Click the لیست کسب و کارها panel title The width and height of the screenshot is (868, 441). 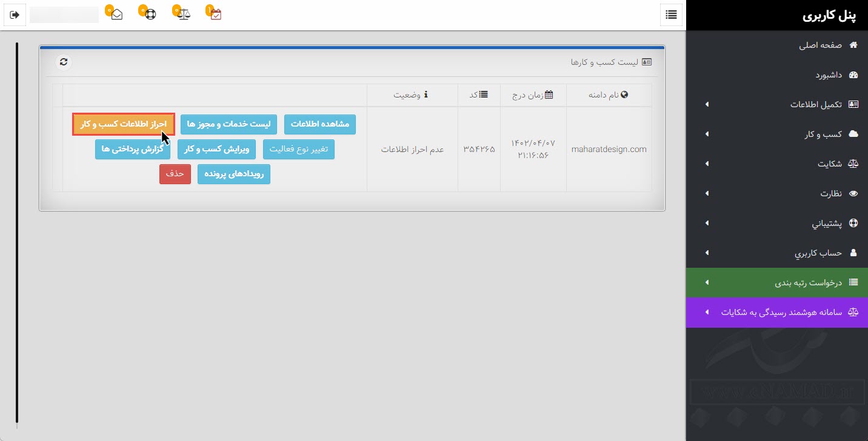click(x=605, y=62)
